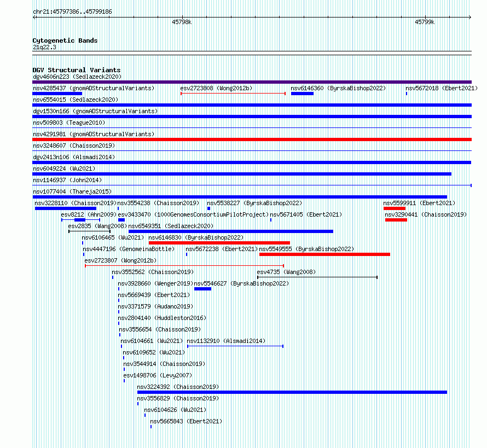Click the nsv3928660 (Wenger2019) text
Viewport: 487px width, 448px height.
coord(155,283)
